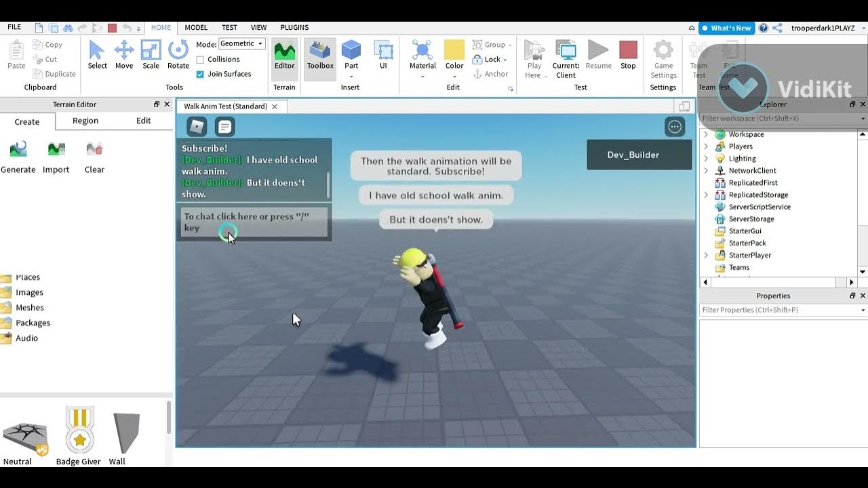868x488 pixels.
Task: Open the quick access toolbar customize arrow
Action: pos(139,29)
